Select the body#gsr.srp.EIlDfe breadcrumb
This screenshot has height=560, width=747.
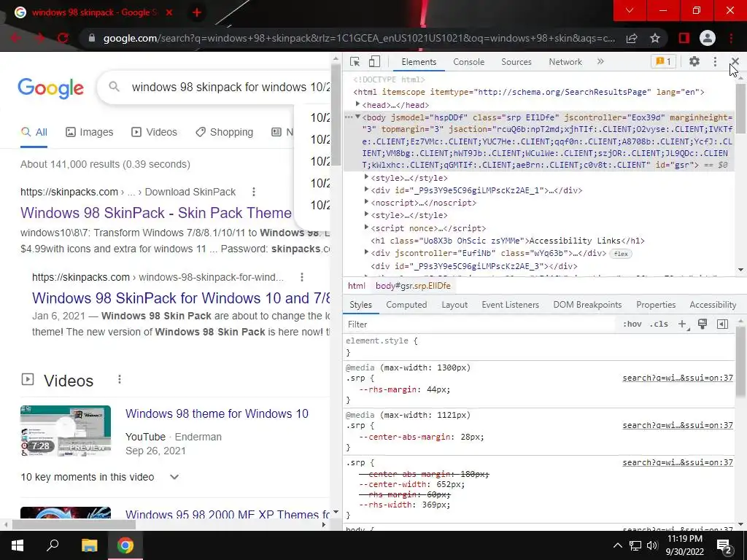point(413,286)
